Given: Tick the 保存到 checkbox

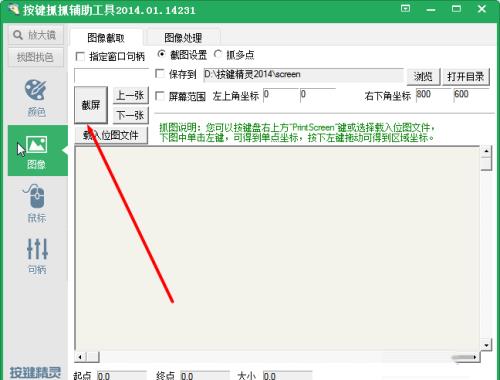Looking at the screenshot, I should (x=160, y=74).
